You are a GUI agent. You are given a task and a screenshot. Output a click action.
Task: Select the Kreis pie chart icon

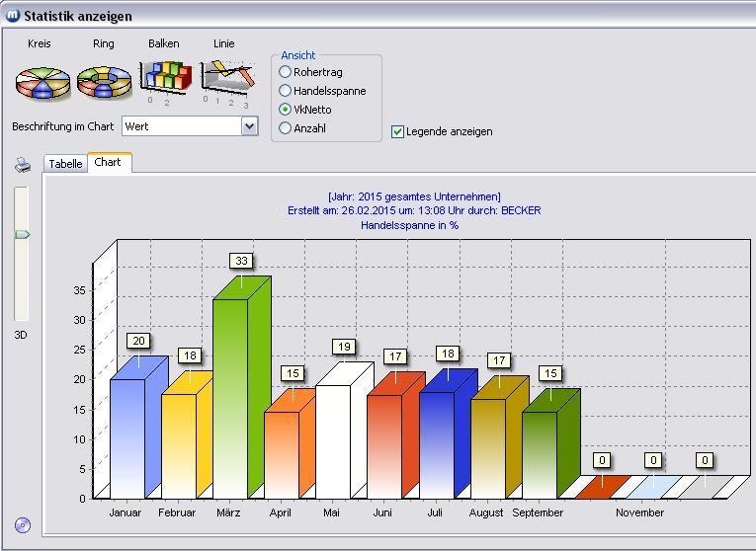(x=42, y=82)
